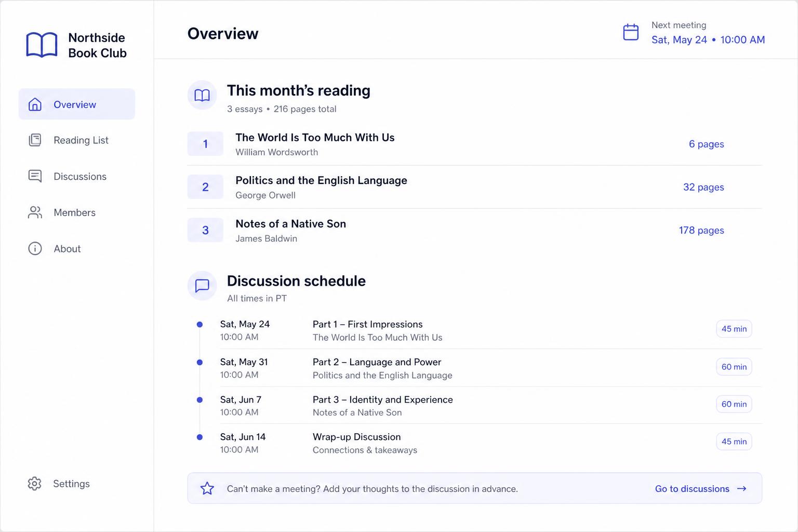Click the 32 pages count
Screen dimensions: 798x532
[x=703, y=187]
